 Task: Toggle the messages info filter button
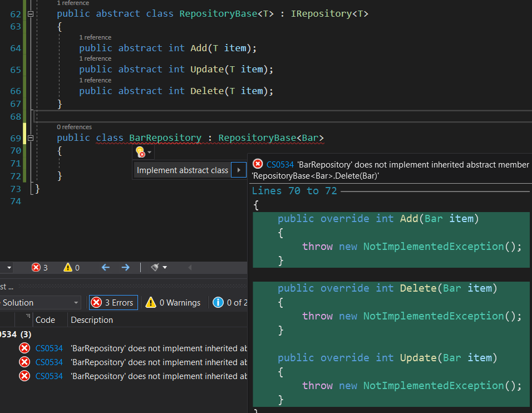(230, 302)
